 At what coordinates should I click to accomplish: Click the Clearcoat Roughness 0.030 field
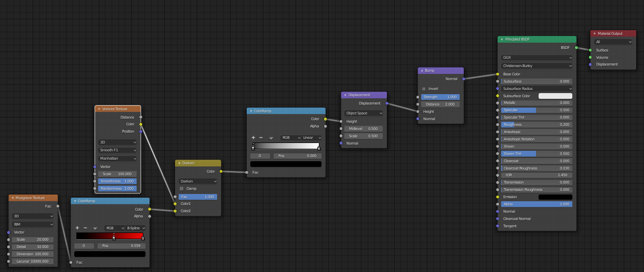537,168
